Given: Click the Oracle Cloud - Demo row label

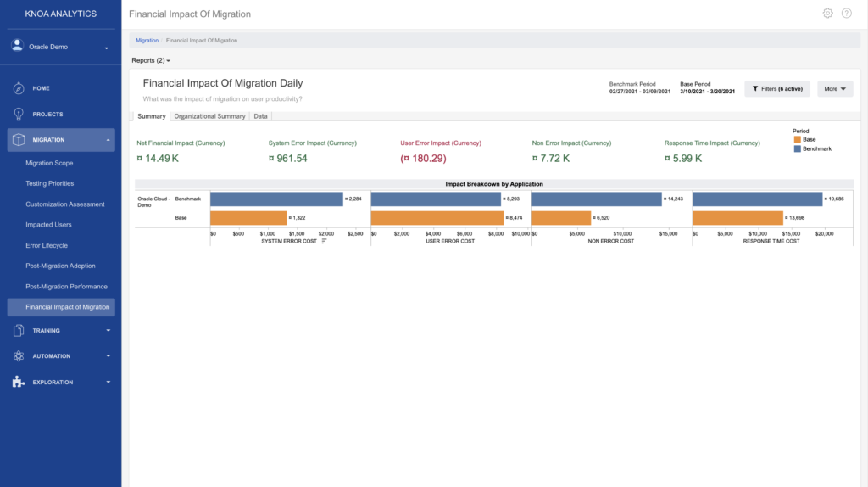Looking at the screenshot, I should (x=153, y=202).
